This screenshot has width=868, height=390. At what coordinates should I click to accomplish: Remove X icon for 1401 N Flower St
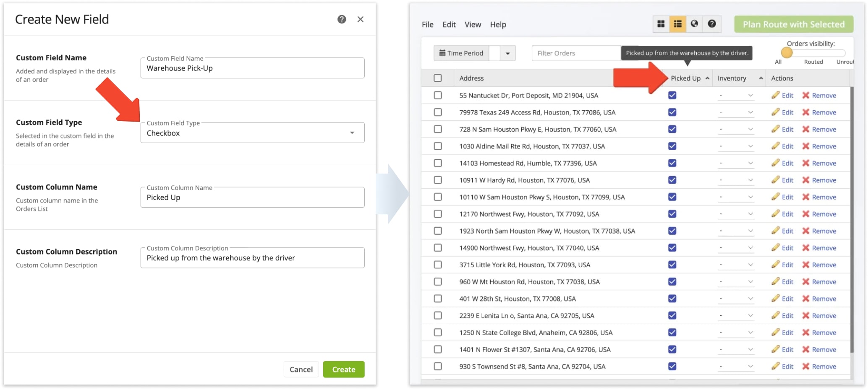806,350
